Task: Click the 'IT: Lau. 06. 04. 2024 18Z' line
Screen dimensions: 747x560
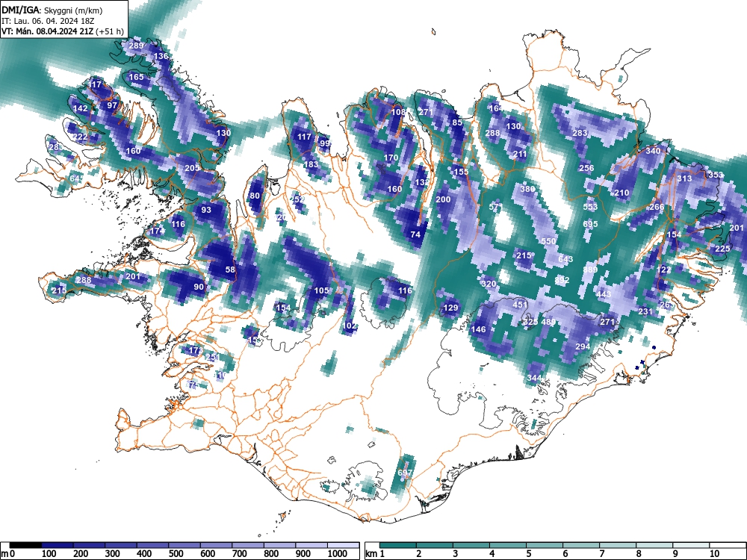Action: point(48,21)
